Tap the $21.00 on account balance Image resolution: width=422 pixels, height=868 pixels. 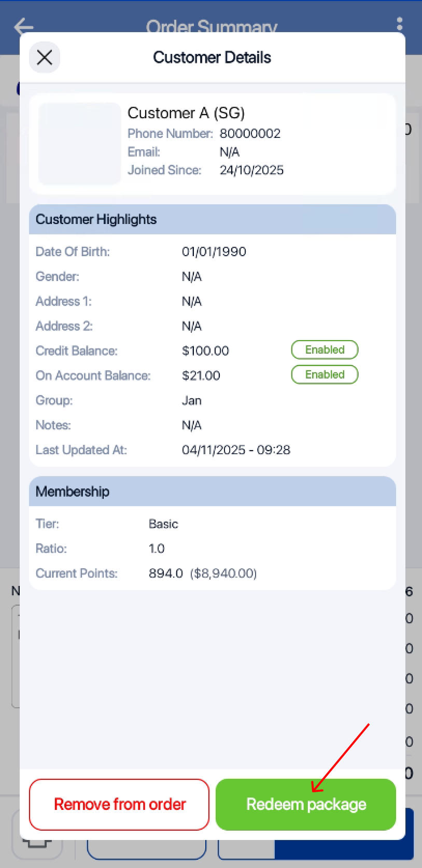tap(201, 376)
